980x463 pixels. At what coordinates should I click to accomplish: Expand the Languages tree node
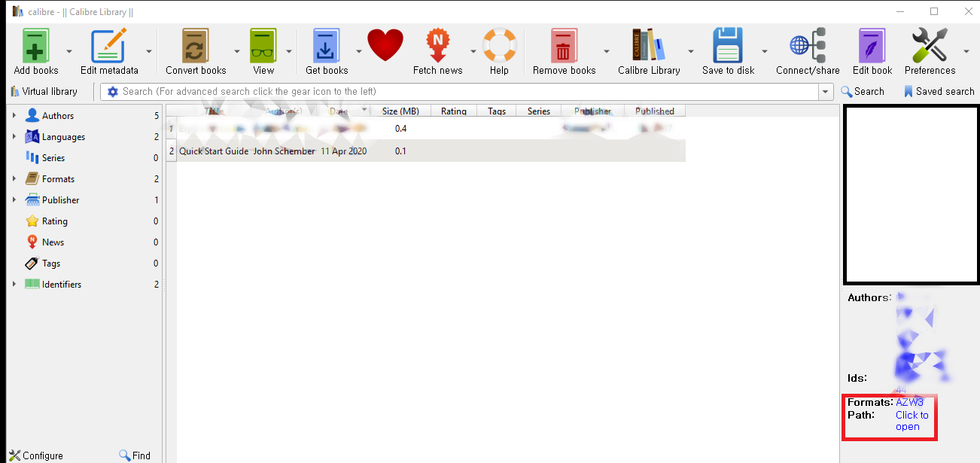coord(14,137)
